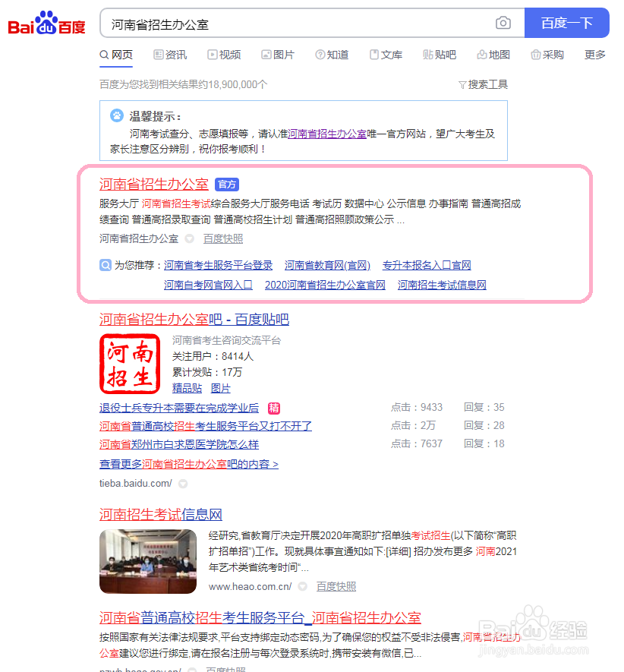Click the paw icon beside 温馨提示
This screenshot has width=624, height=672.
click(117, 115)
